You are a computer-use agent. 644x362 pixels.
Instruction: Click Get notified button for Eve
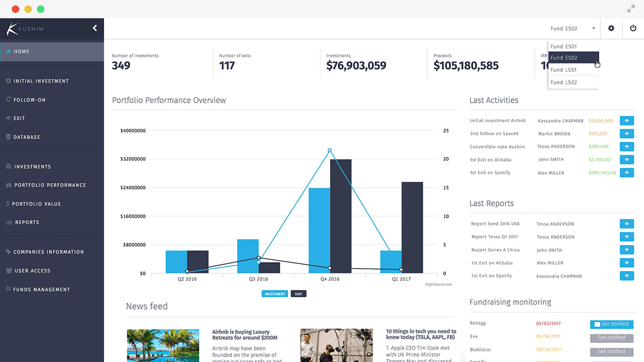[x=611, y=338]
